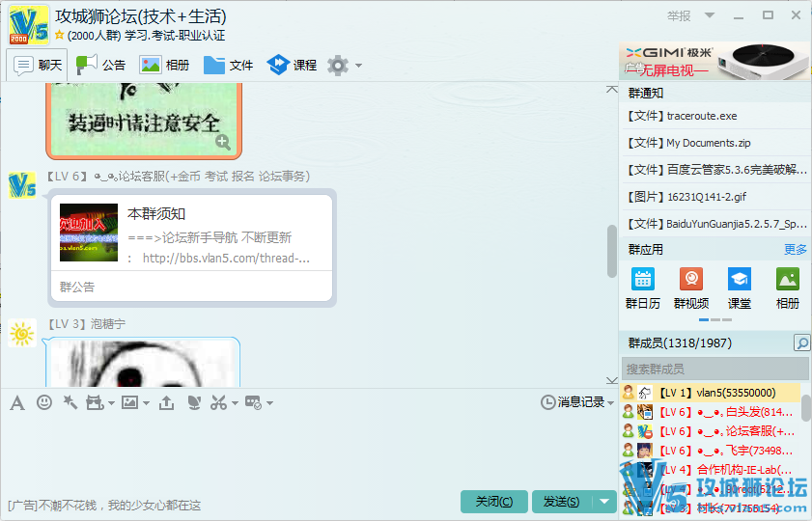Click the chat history vertical scrollbar
812x521 pixels.
pyautogui.click(x=610, y=250)
